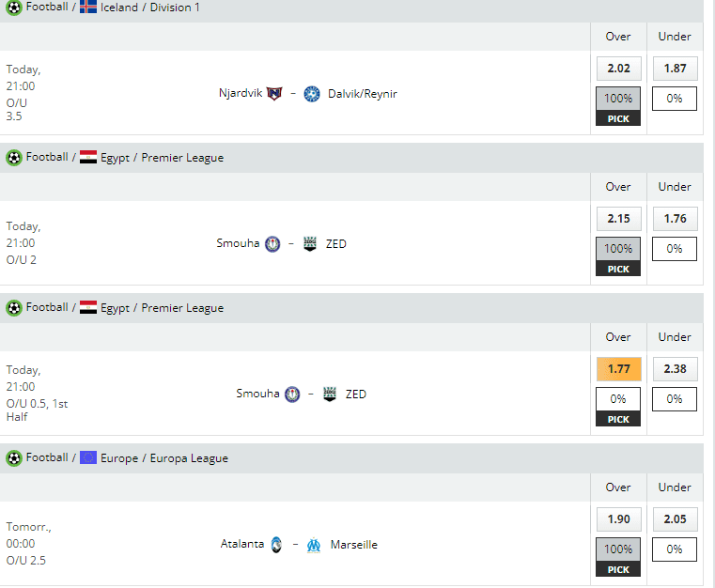
Task: Select Over 2.02 odds for Njardvik match
Action: [618, 69]
